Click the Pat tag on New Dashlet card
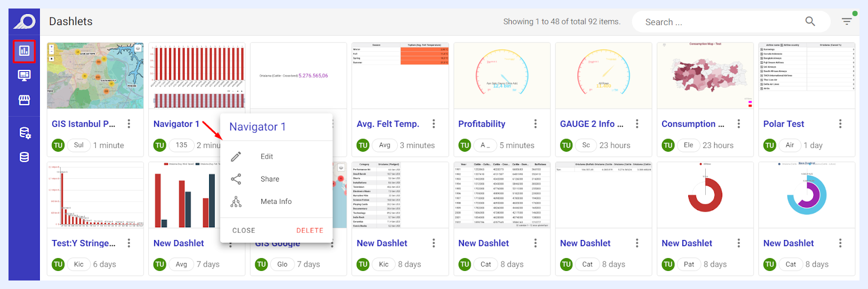The width and height of the screenshot is (868, 289). pos(689,264)
